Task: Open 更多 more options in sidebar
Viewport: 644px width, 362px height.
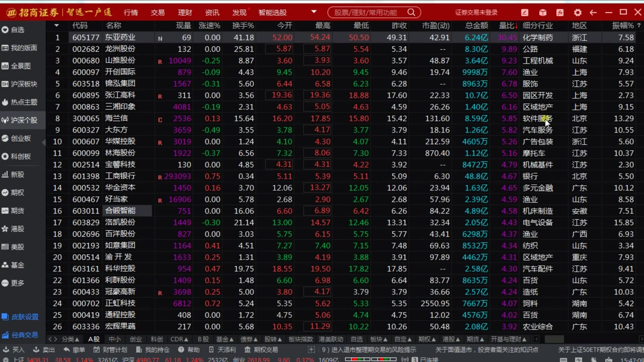Action: tap(13, 283)
